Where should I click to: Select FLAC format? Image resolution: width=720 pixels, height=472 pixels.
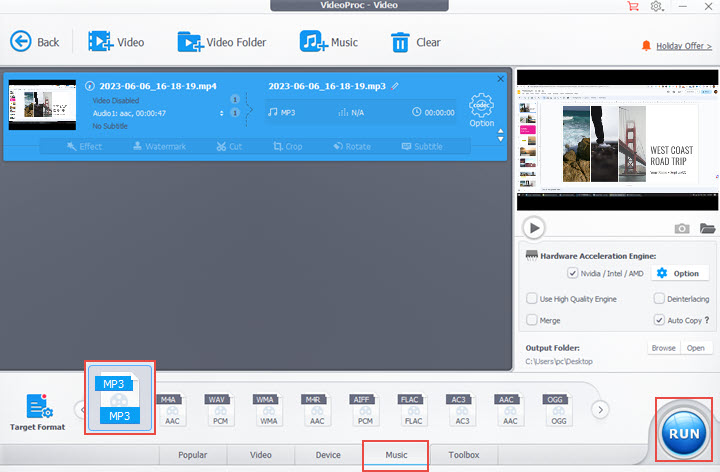[413, 410]
